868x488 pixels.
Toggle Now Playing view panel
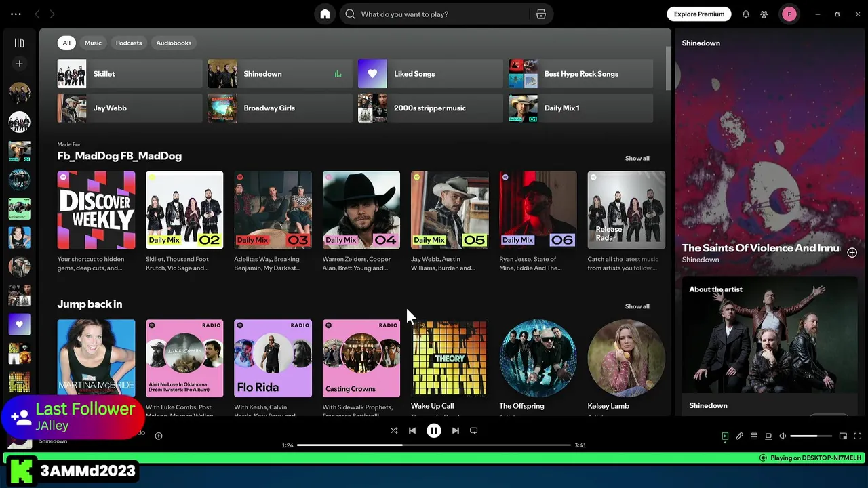tap(725, 436)
